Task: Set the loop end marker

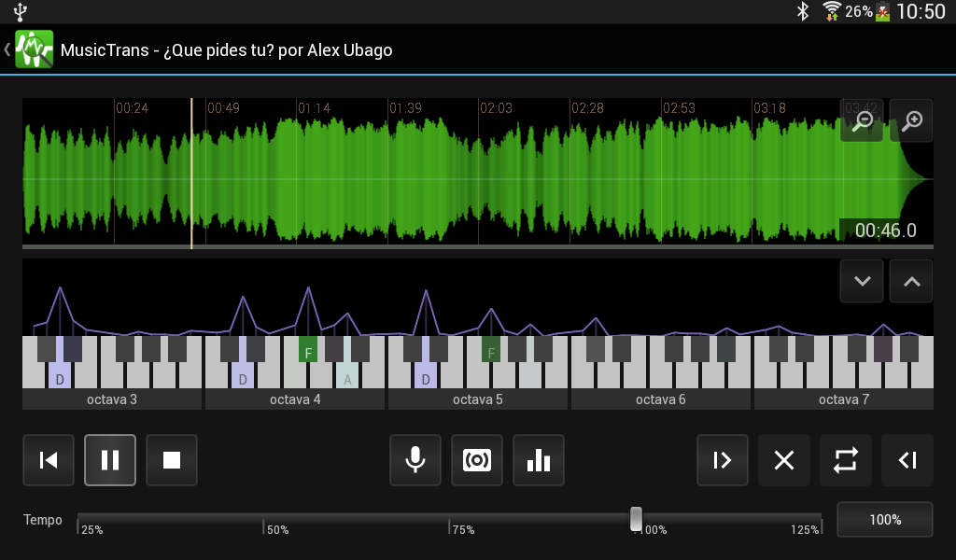Action: (x=907, y=460)
